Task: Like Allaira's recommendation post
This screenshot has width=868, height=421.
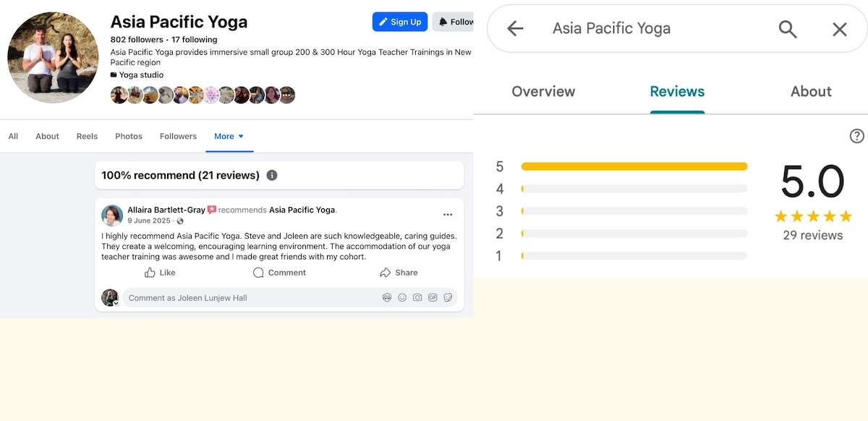Action: coord(160,273)
